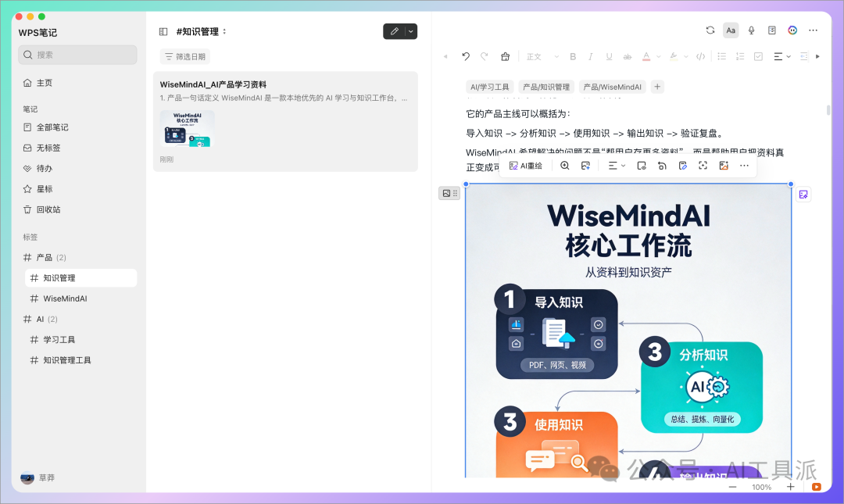Open the 正文 paragraph style dropdown
Screen dimensions: 844x504
(x=542, y=56)
